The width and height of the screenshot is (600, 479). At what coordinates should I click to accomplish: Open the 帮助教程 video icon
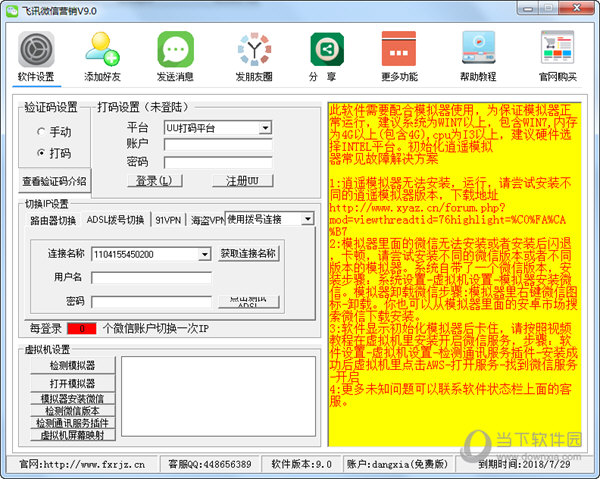point(478,48)
